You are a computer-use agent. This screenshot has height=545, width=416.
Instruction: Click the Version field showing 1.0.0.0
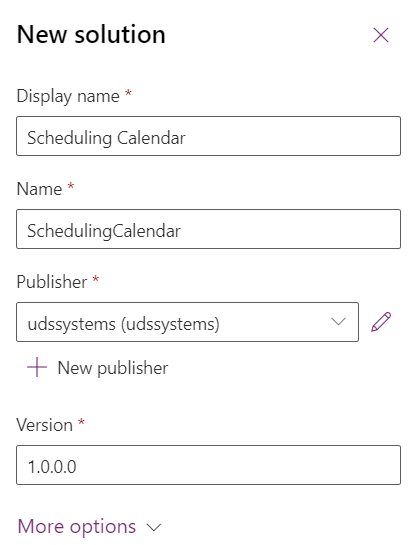click(209, 465)
